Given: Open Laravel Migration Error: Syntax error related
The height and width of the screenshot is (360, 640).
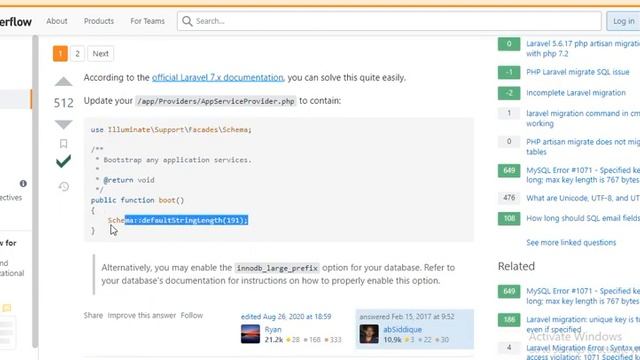Looking at the screenshot, I should [583, 352].
